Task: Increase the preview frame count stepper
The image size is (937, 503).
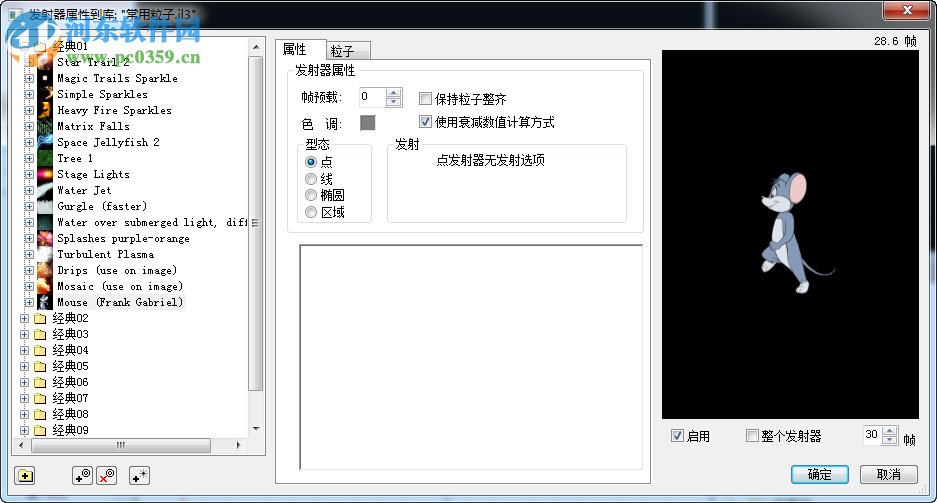Action: [x=890, y=431]
